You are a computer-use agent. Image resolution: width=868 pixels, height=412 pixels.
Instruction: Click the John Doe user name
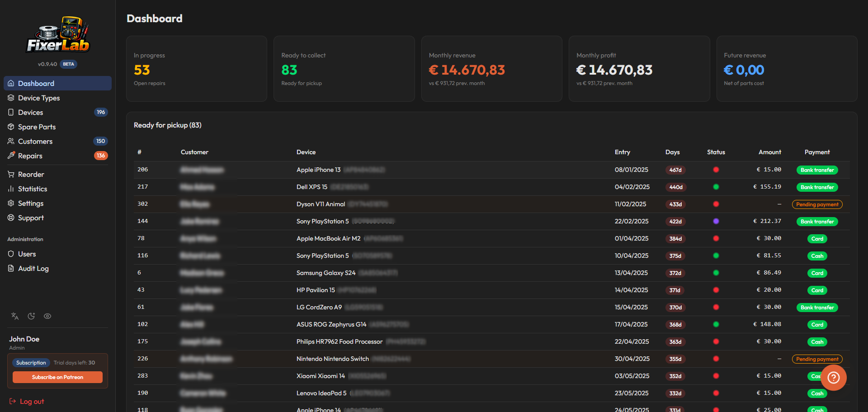pyautogui.click(x=24, y=339)
